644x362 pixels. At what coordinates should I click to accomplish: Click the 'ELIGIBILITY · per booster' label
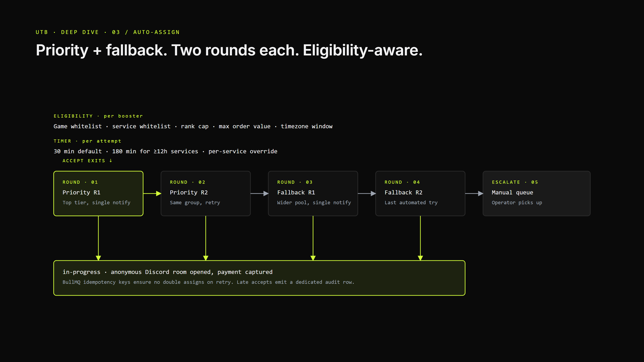98,116
